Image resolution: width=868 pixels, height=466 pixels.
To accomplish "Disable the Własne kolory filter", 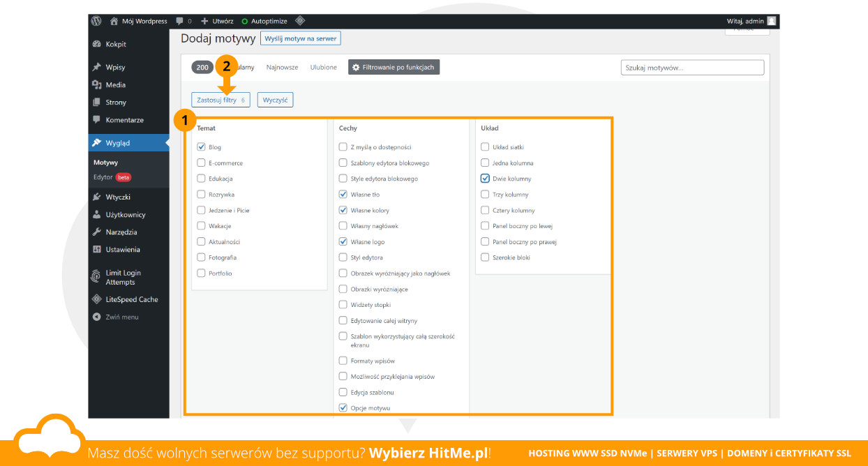I will coord(343,210).
